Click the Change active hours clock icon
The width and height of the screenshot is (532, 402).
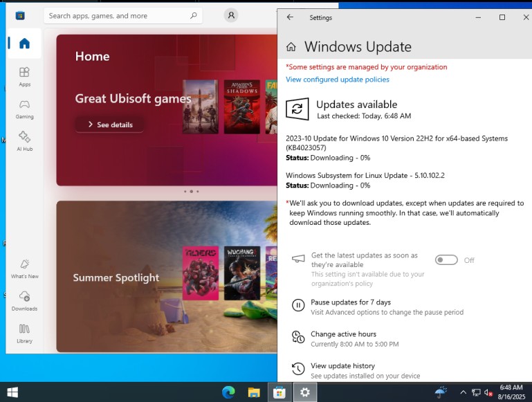[x=298, y=337]
